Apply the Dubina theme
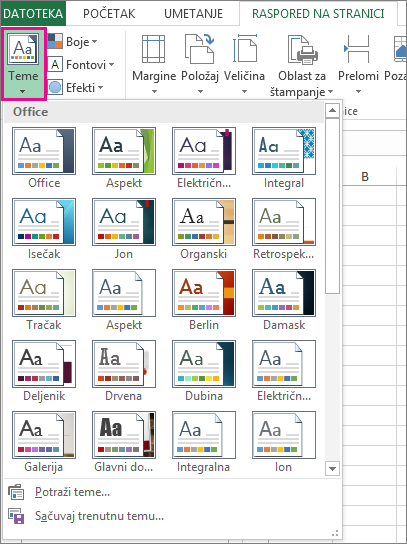Image resolution: width=407 pixels, height=544 pixels. [204, 371]
